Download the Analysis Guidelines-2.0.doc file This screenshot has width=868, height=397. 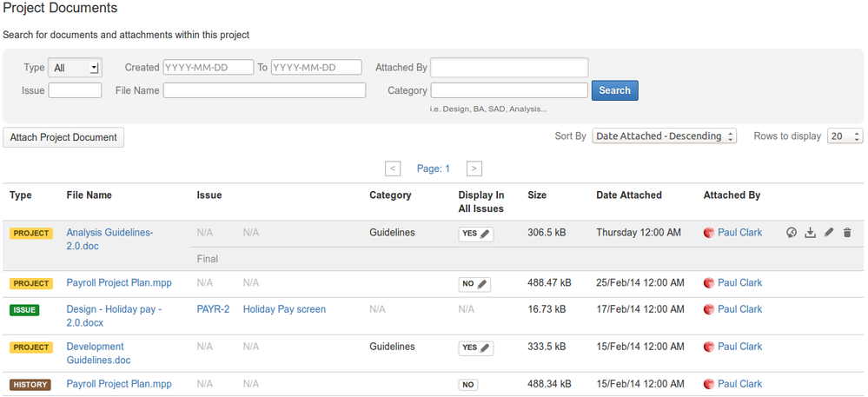[x=811, y=233]
